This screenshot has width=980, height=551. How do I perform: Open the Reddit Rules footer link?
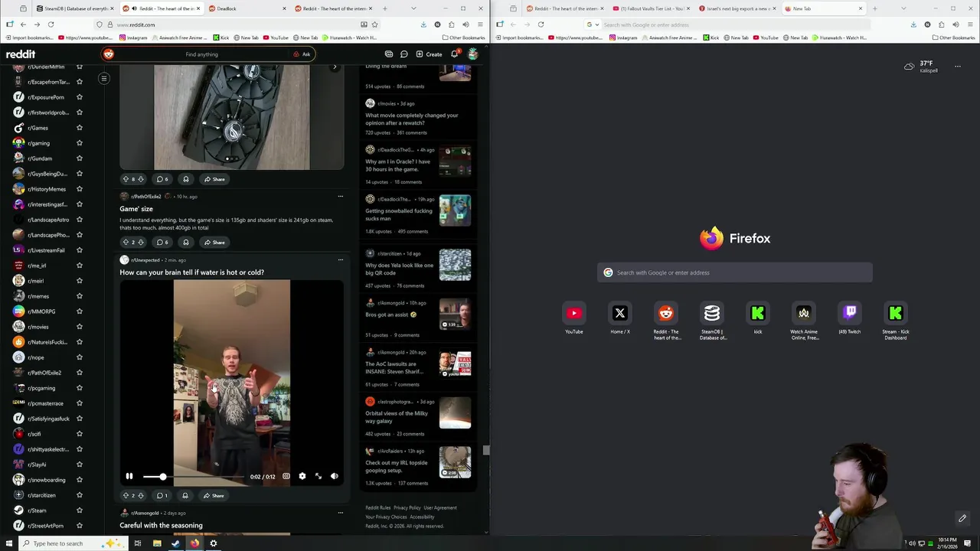[x=378, y=507]
